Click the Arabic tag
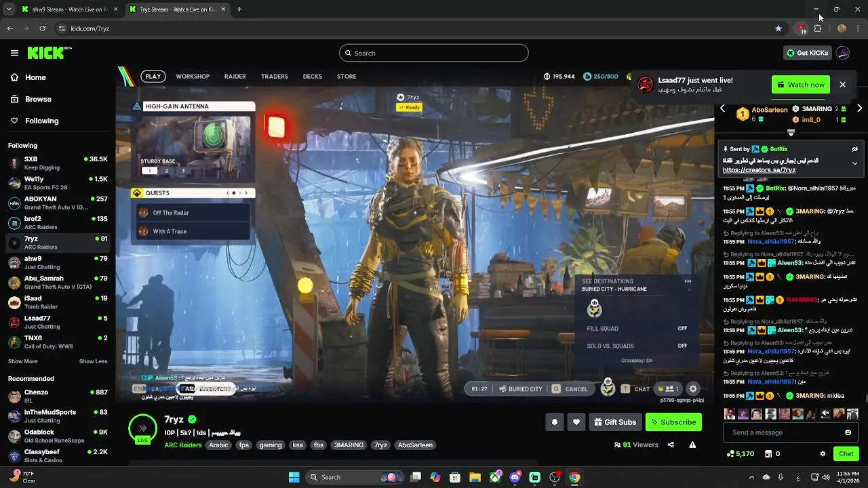Screen dimensions: 868x488 coord(218,445)
